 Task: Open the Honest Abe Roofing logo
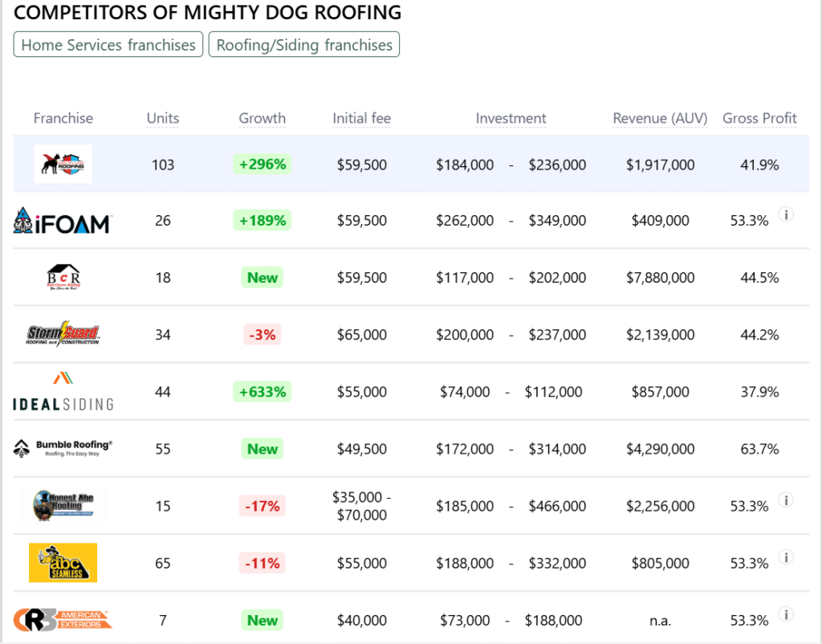(63, 506)
